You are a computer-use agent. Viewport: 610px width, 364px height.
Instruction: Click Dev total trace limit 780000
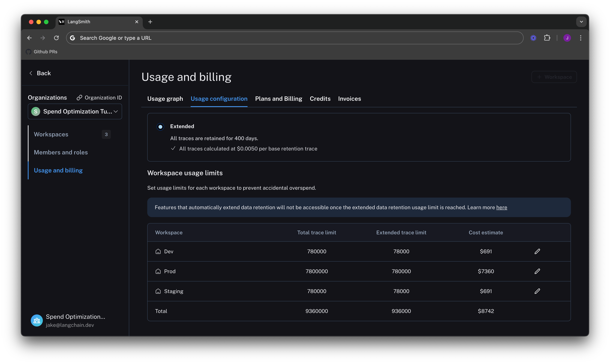[x=316, y=251]
